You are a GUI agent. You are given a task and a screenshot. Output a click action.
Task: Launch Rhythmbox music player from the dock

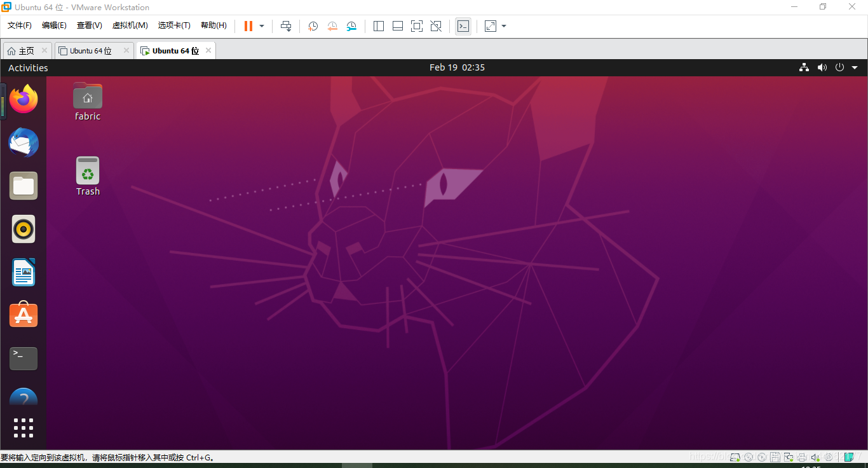click(x=24, y=229)
